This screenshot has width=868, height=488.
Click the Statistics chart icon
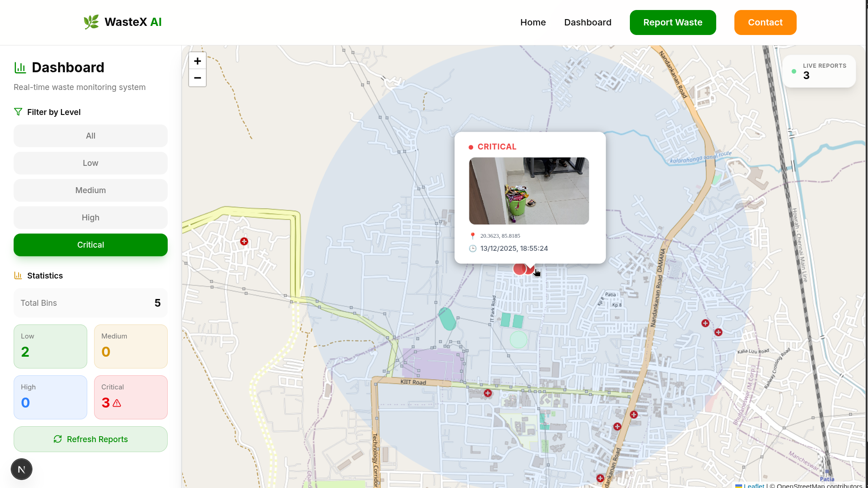click(18, 275)
